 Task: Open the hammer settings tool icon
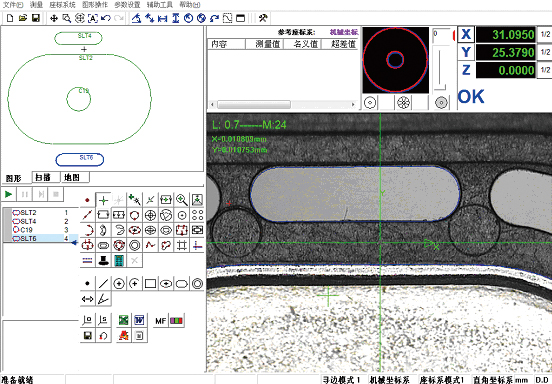click(x=263, y=18)
